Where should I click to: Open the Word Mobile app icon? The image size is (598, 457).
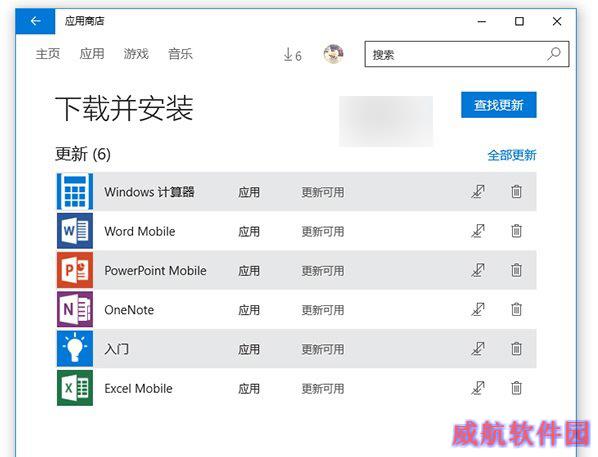75,231
